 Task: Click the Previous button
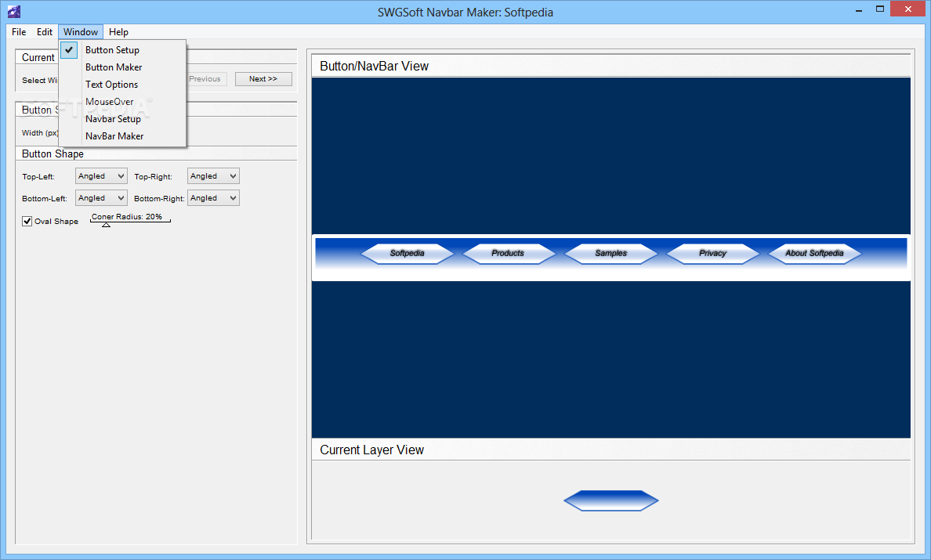point(206,79)
